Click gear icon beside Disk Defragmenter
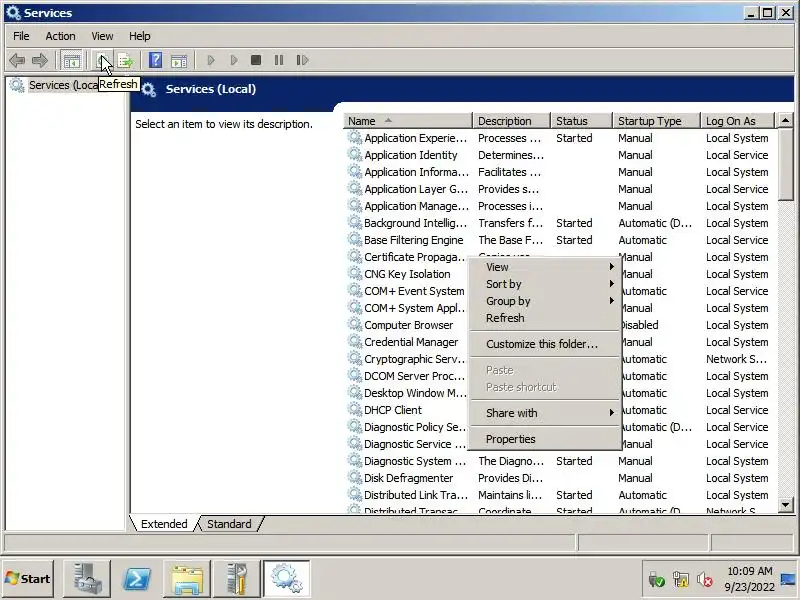Screen dimensions: 800x600 (355, 478)
